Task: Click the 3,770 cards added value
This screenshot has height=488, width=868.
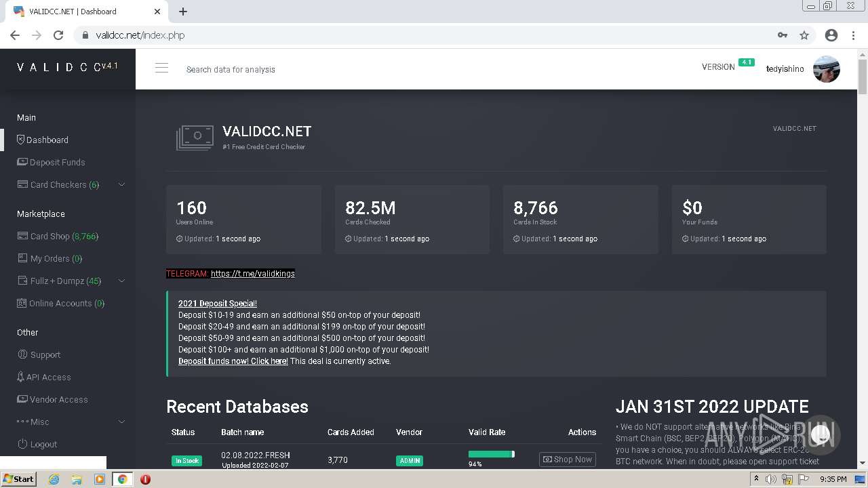Action: click(x=338, y=460)
